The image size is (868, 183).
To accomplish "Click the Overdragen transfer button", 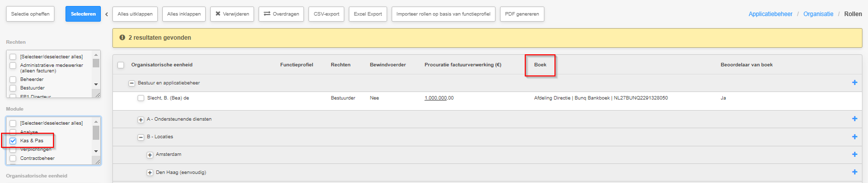I will coord(281,14).
